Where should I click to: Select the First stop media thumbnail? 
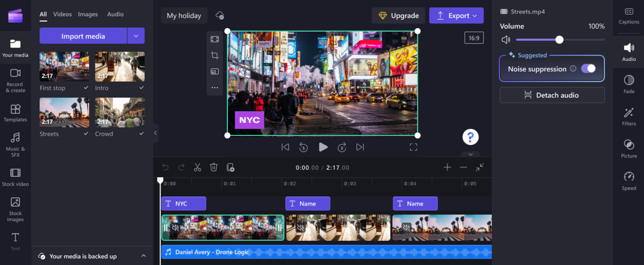coord(64,67)
